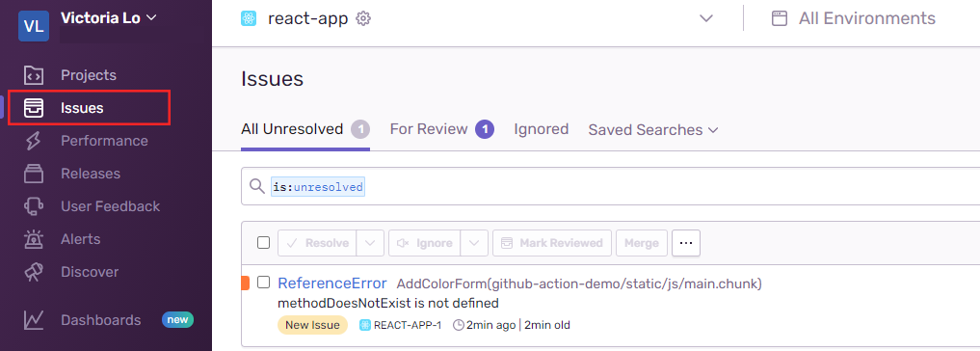The width and height of the screenshot is (980, 351).
Task: Open the more actions ellipsis button
Action: [686, 243]
